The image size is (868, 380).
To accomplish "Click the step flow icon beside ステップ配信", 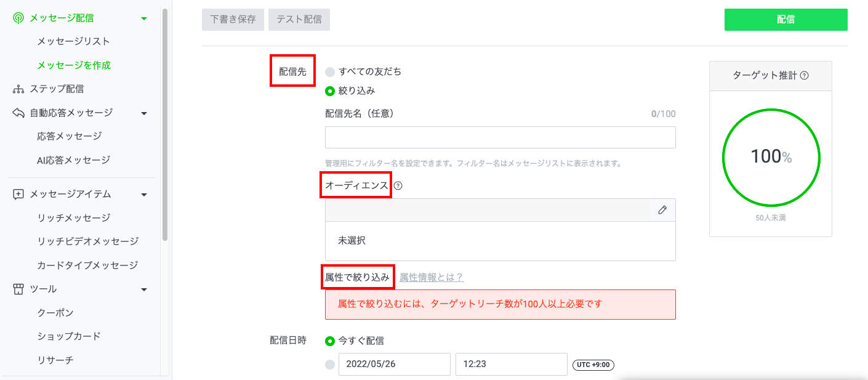I will (x=18, y=89).
